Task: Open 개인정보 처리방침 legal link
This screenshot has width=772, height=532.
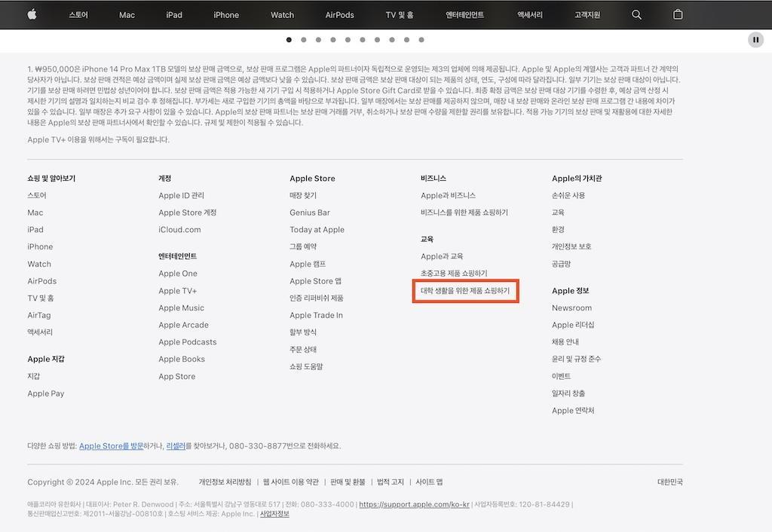Action: (x=225, y=482)
